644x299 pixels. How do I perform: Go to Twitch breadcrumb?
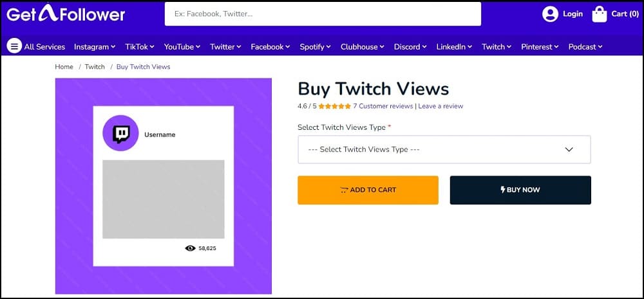coord(95,67)
